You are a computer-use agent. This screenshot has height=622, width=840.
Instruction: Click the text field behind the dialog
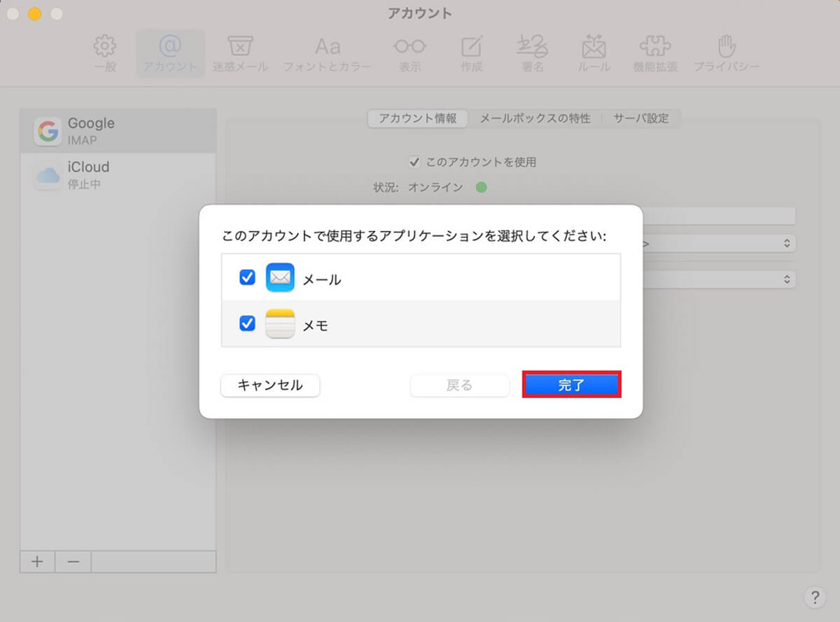click(x=719, y=216)
